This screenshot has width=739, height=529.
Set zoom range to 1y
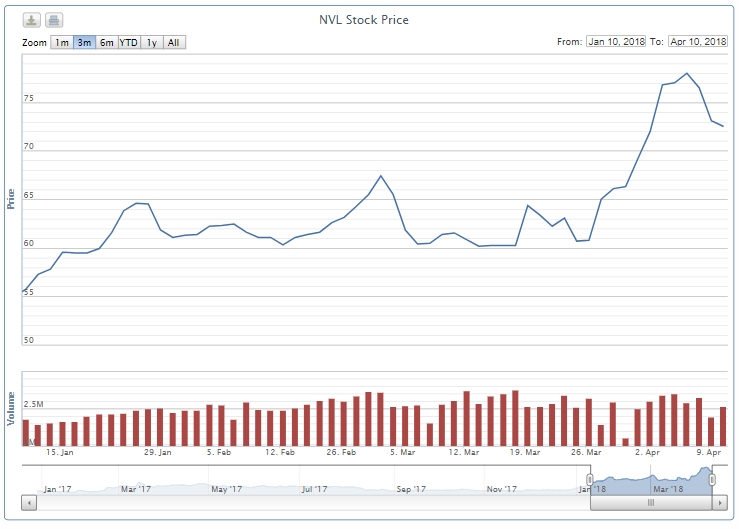(x=151, y=42)
